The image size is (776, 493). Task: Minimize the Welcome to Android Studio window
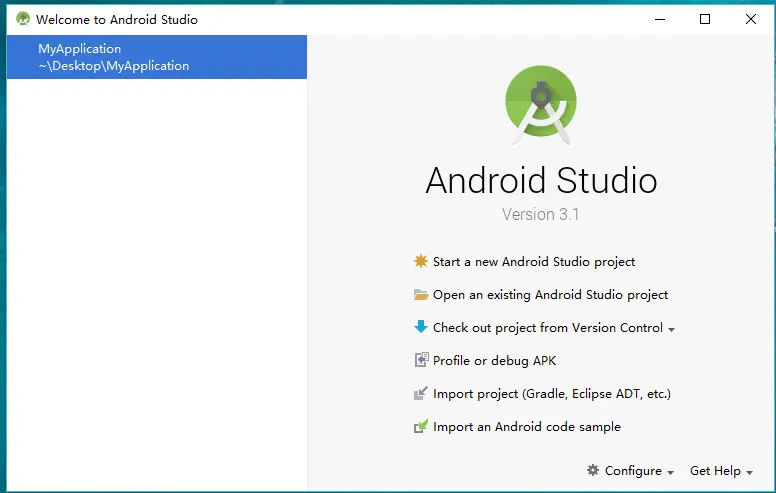(660, 19)
